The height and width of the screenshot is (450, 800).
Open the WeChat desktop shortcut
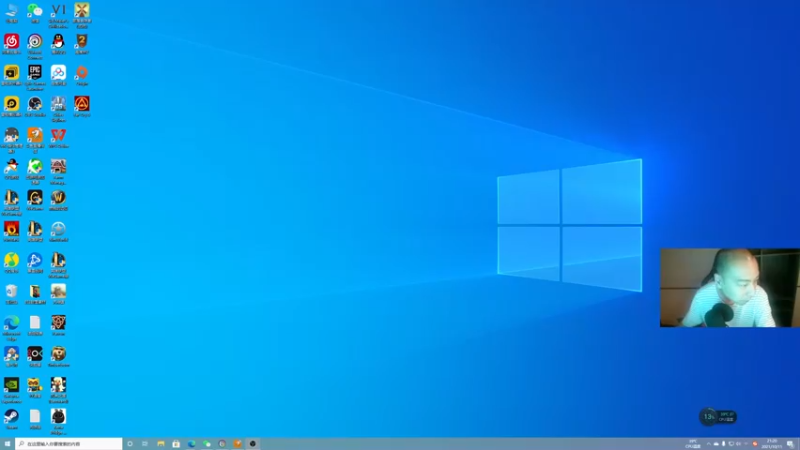tap(35, 13)
